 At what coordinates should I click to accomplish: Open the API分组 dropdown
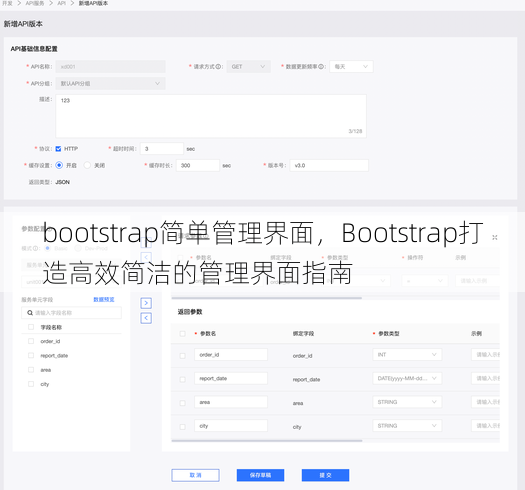point(110,83)
